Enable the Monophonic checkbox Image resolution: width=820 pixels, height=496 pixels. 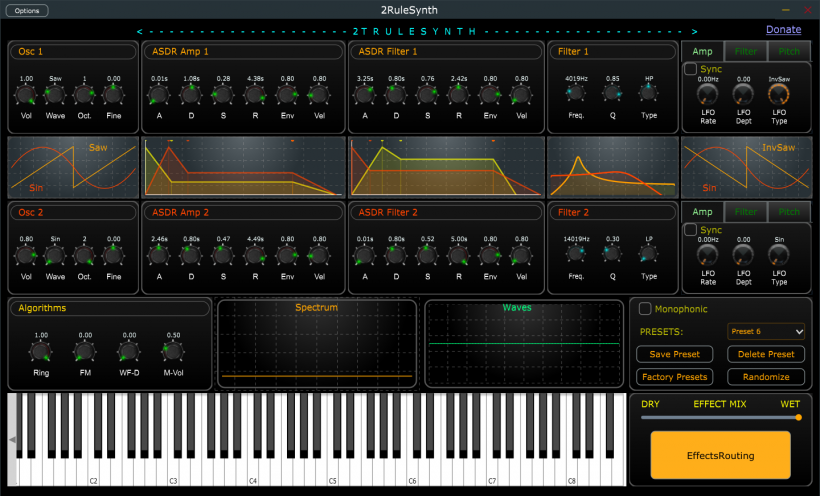click(x=646, y=309)
